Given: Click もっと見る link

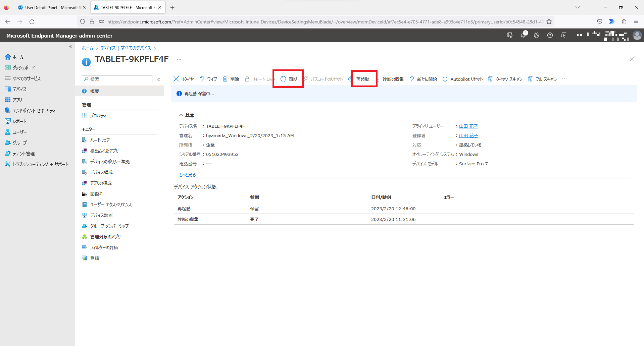Looking at the screenshot, I should click(x=187, y=175).
